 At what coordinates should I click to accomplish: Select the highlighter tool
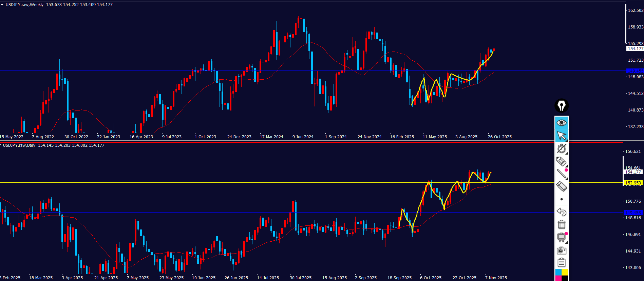click(561, 161)
